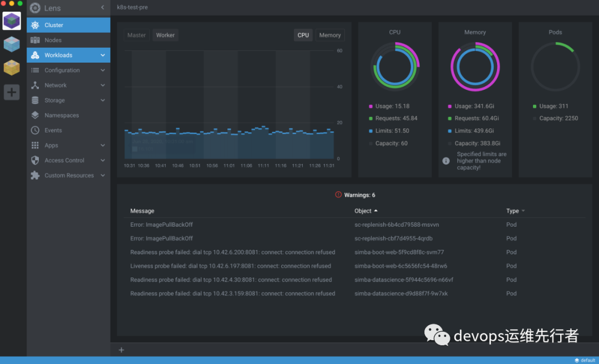
Task: Expand the Workloads chevron
Action: pos(103,55)
